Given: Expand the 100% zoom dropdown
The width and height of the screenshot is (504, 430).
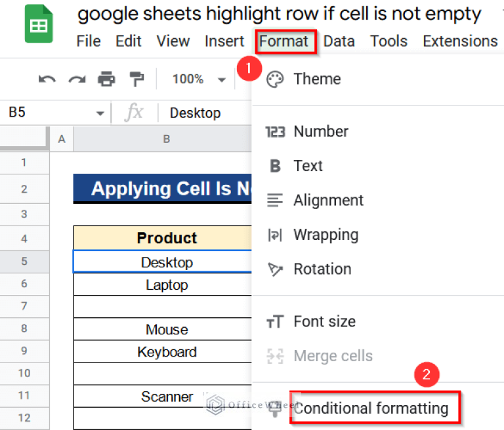Looking at the screenshot, I should click(221, 80).
